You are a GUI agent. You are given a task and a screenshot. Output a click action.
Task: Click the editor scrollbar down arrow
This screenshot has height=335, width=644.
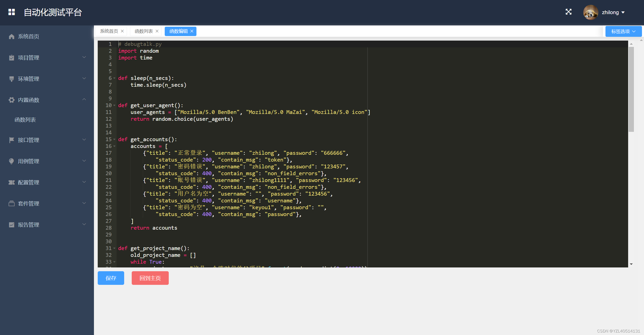[631, 264]
